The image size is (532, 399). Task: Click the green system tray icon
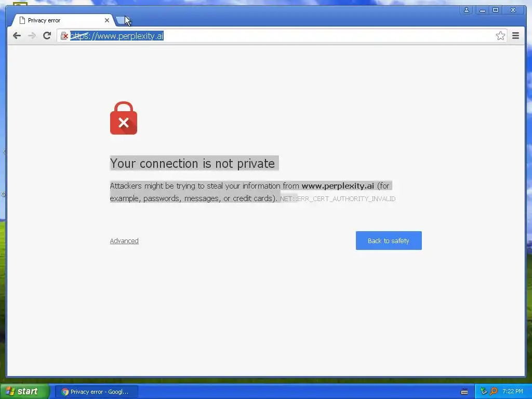484,391
